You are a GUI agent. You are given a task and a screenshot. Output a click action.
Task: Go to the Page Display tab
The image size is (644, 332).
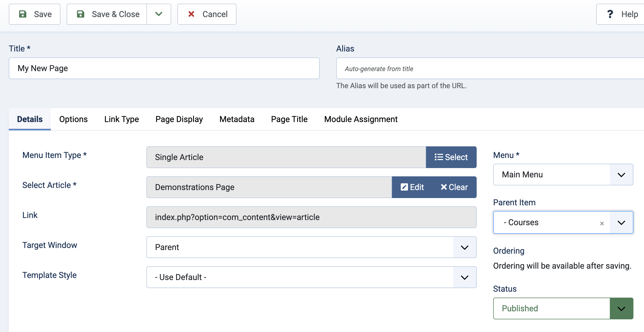(x=179, y=119)
